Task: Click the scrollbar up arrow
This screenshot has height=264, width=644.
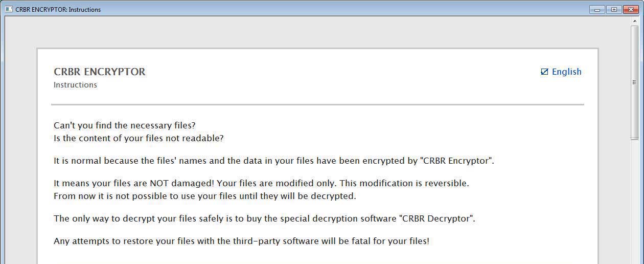Action: pyautogui.click(x=635, y=21)
